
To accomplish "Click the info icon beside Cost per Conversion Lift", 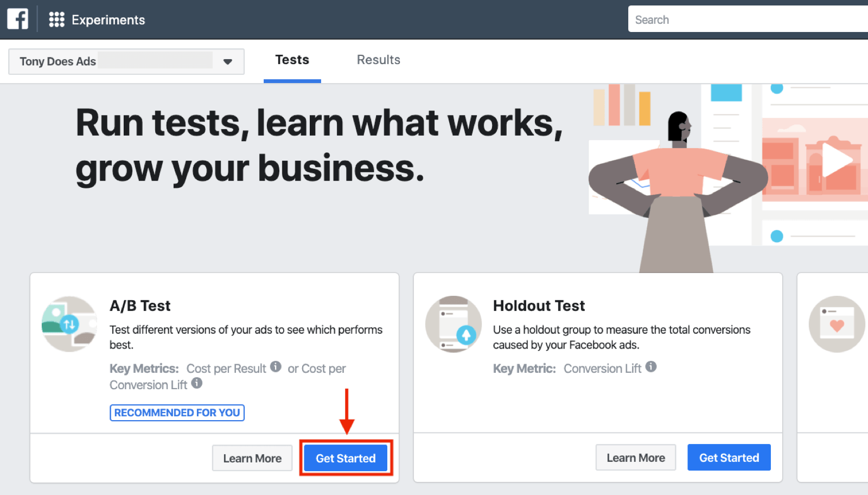I will 196,384.
